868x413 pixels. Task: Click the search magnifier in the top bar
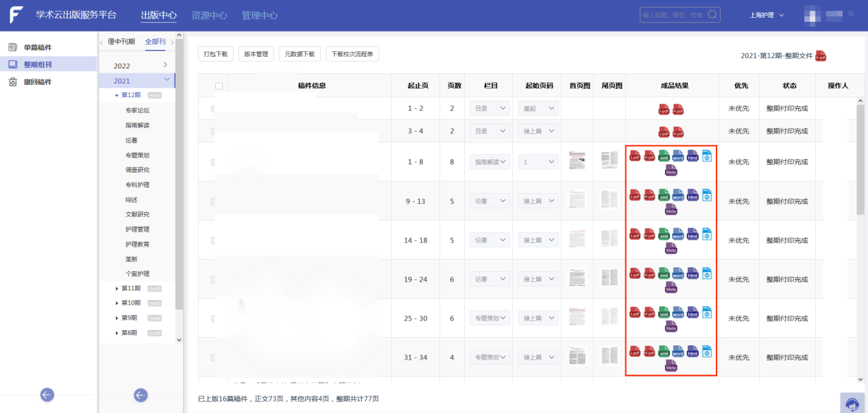(x=711, y=14)
